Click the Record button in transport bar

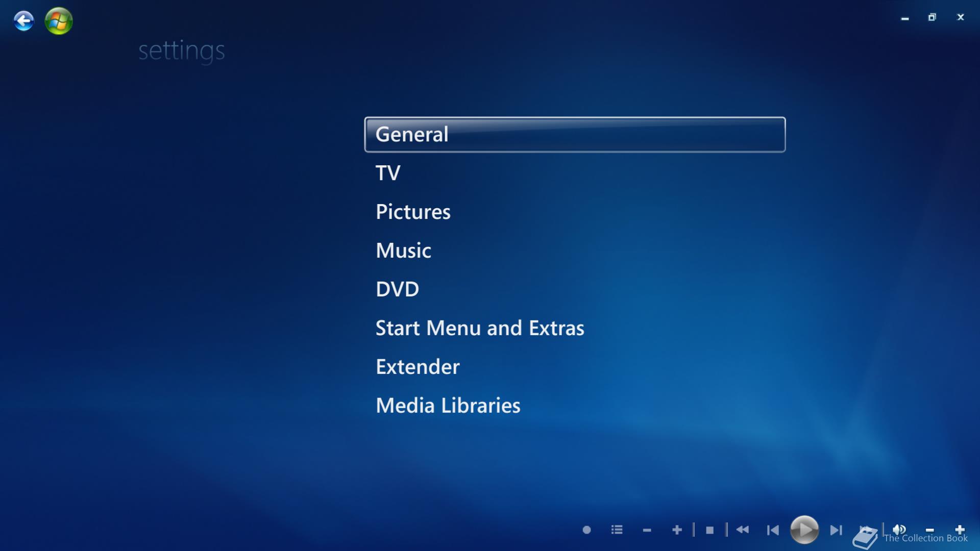pos(586,530)
